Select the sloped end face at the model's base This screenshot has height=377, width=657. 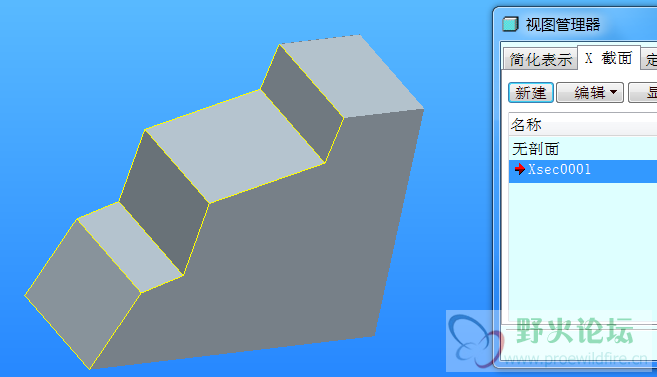point(83,293)
